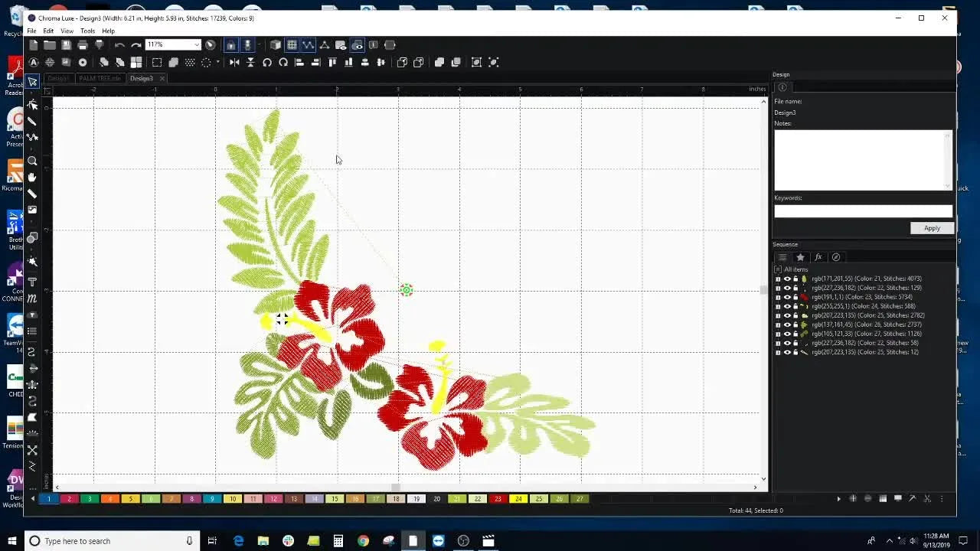980x551 pixels.
Task: Click the info button in the Design panel header
Action: [x=782, y=87]
